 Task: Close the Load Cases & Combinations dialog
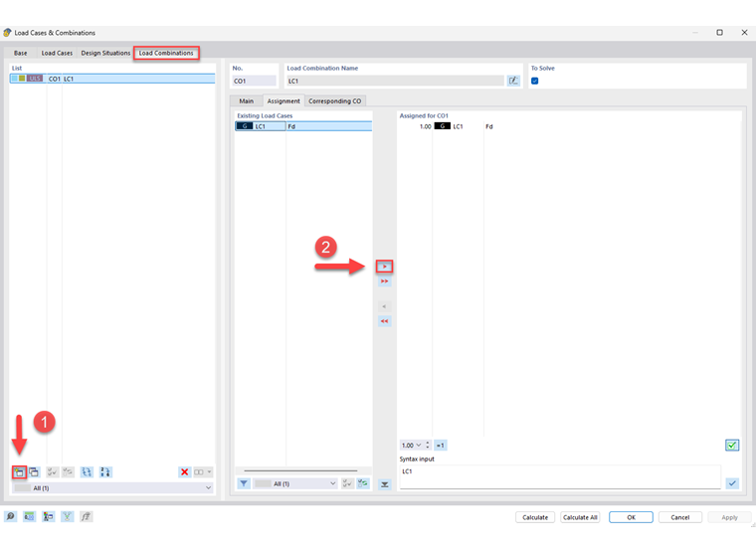pos(744,32)
